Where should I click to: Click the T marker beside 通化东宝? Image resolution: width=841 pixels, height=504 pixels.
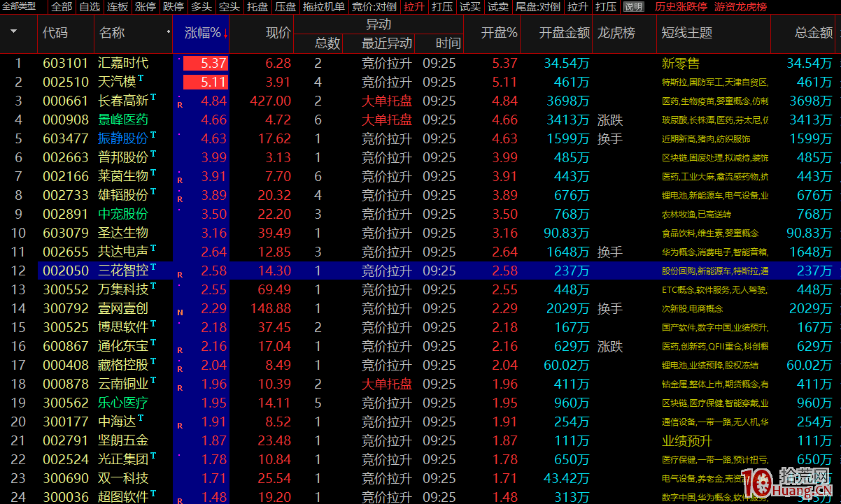[153, 343]
